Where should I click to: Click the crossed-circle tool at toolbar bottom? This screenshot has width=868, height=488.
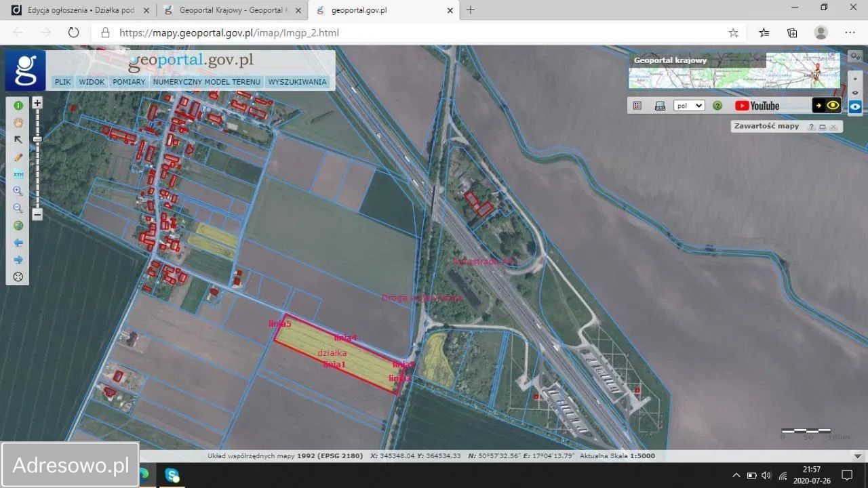pos(18,277)
